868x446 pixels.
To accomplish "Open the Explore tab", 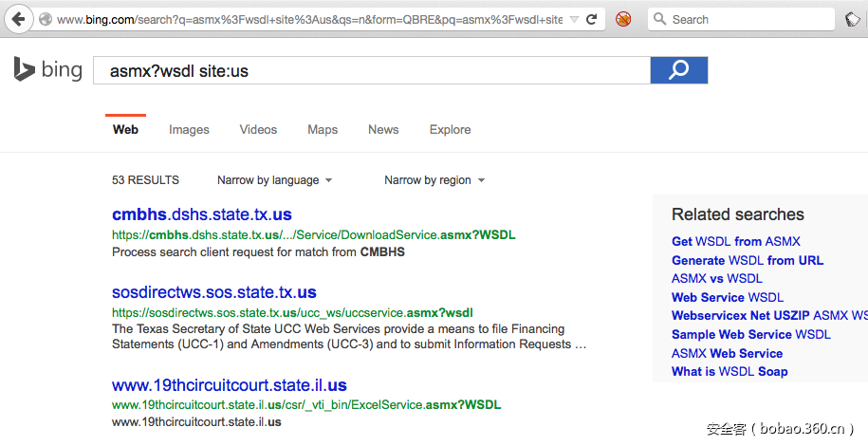I will click(450, 130).
